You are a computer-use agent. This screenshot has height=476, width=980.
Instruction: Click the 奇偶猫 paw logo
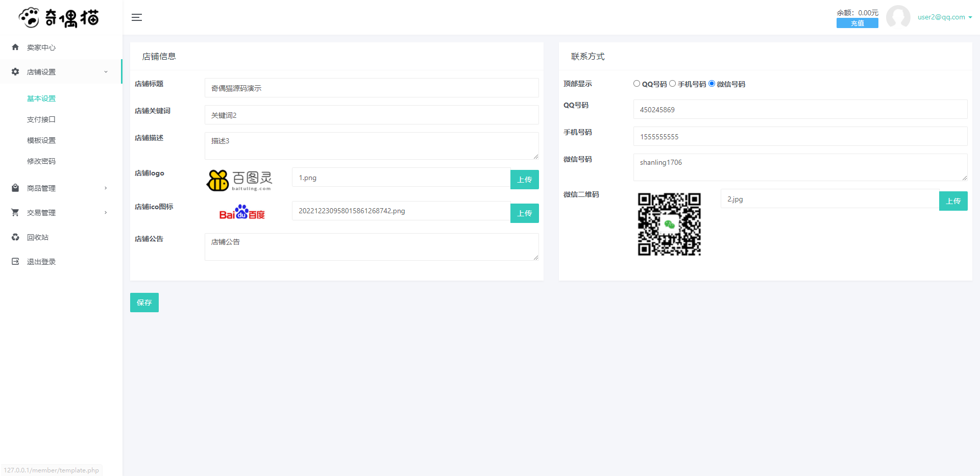pos(59,17)
